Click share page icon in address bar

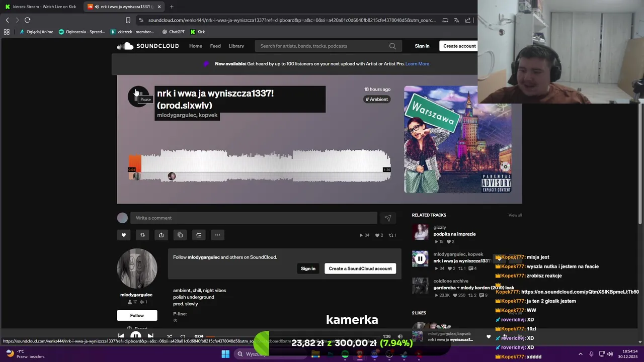coord(468,20)
